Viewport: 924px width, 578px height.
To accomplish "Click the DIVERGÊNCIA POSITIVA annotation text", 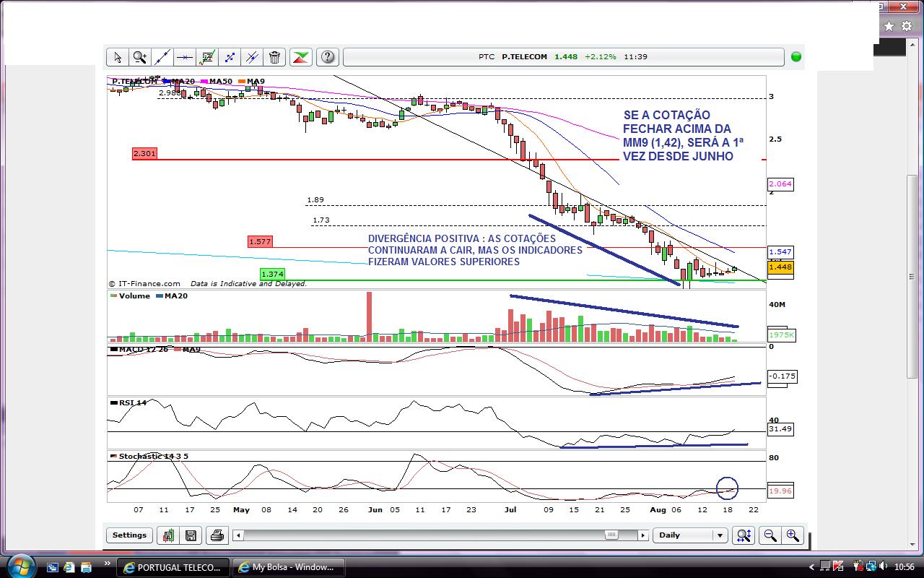I will click(475, 250).
